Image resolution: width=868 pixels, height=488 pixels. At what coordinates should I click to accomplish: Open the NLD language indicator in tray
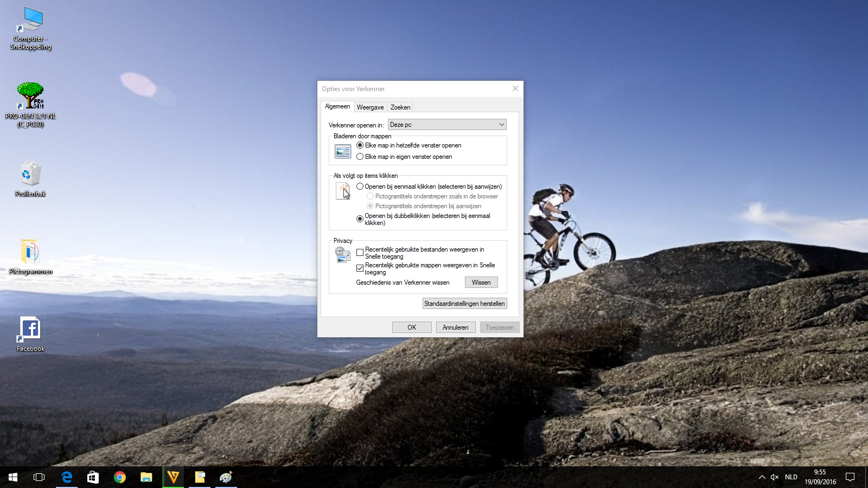(x=791, y=477)
